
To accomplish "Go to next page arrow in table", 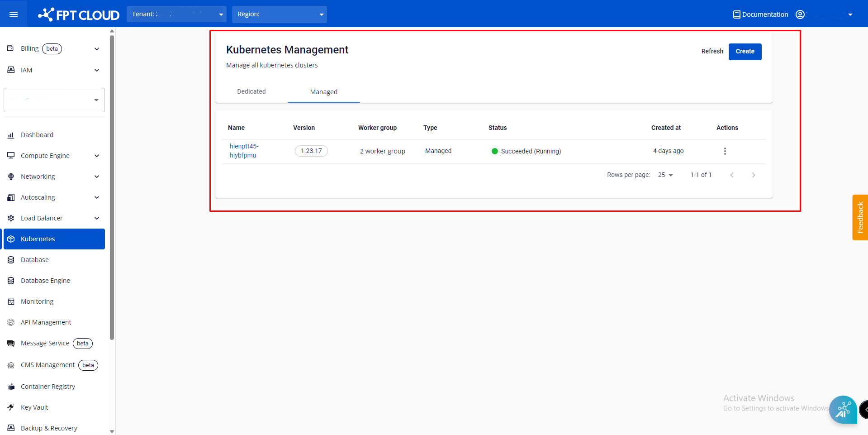I will (753, 175).
